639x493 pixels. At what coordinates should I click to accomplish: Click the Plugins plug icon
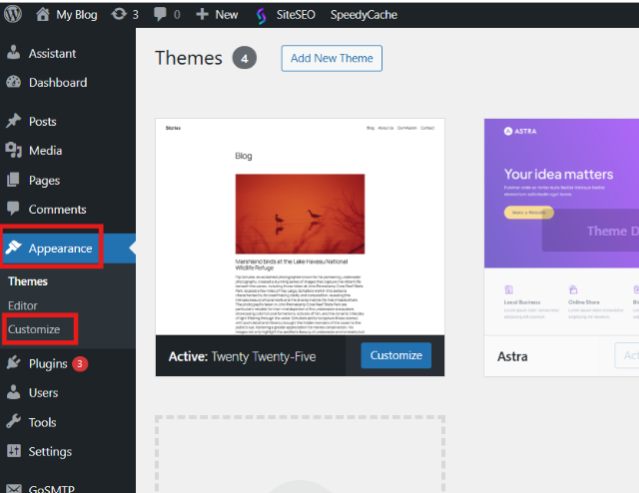pyautogui.click(x=13, y=363)
